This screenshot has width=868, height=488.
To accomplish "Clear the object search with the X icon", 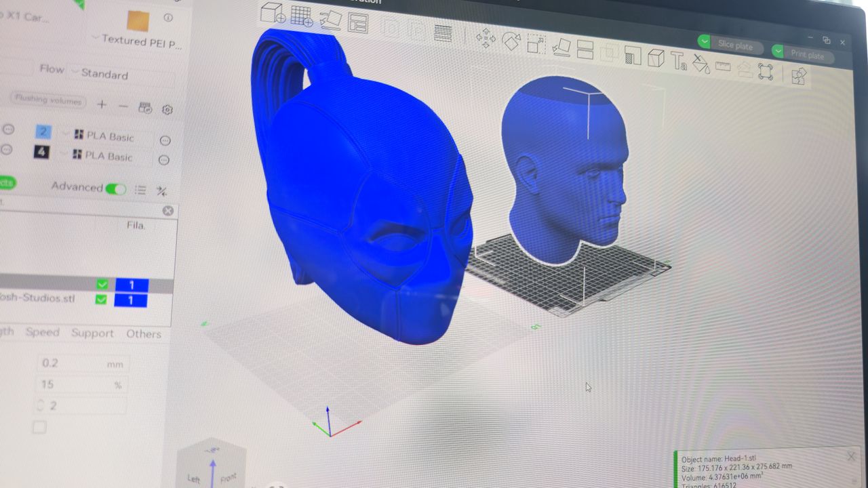I will [x=168, y=211].
